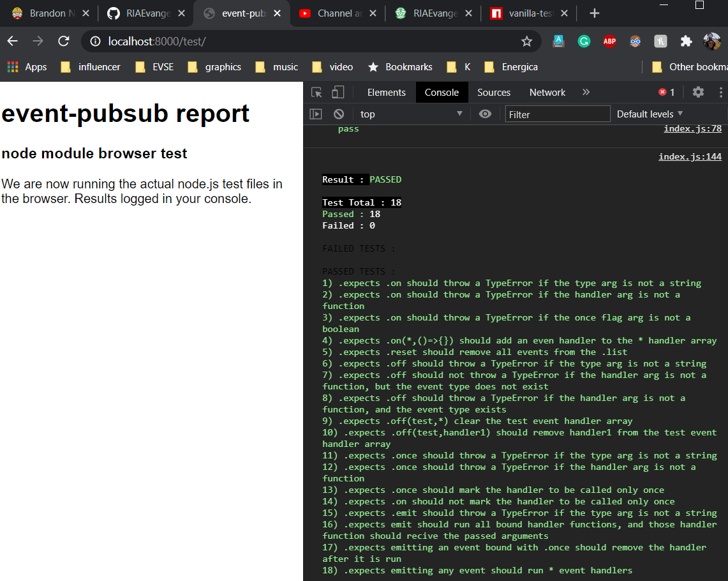Viewport: 728px width, 581px height.
Task: Click the console Filter input field
Action: [x=557, y=114]
